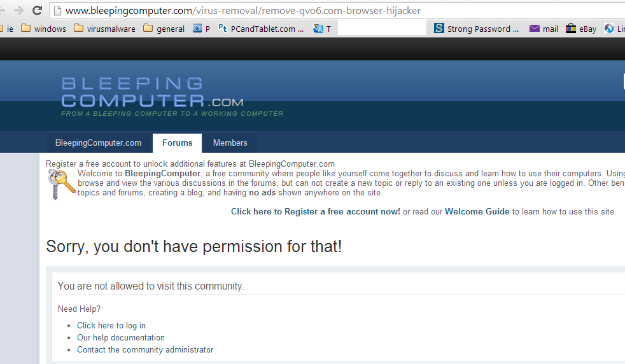
Task: Open the Members tab
Action: tap(230, 143)
